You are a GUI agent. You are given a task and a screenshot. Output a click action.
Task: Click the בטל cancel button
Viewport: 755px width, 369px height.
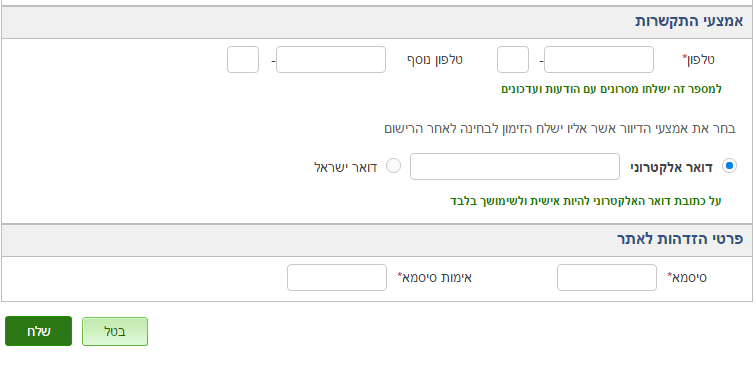pos(115,331)
